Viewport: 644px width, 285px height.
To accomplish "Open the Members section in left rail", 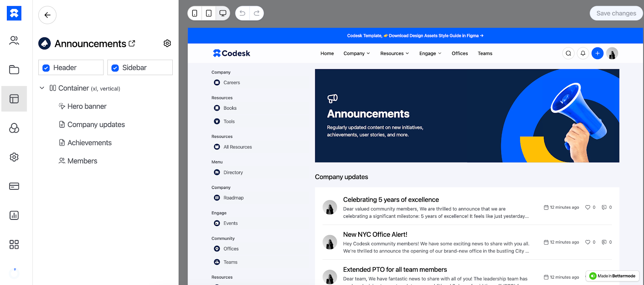I will tap(14, 40).
